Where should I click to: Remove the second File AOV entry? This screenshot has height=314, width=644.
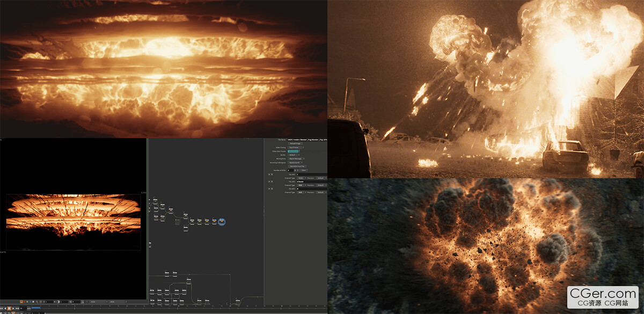click(x=270, y=181)
